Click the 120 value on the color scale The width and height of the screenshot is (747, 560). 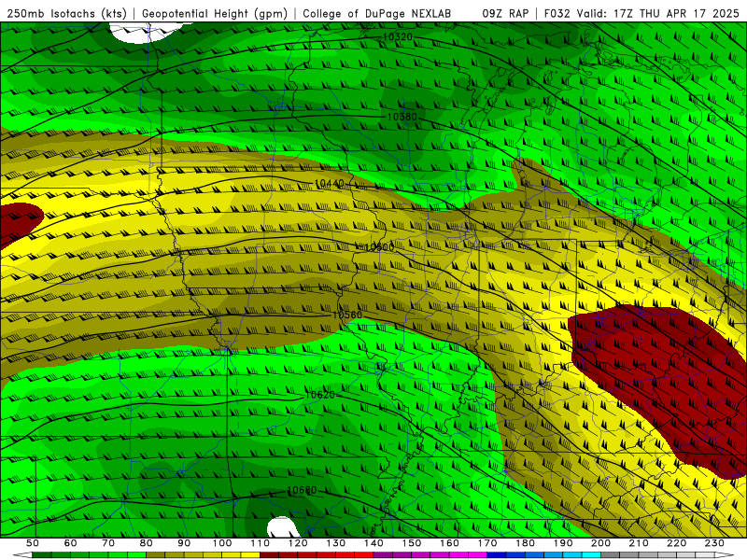pos(298,543)
